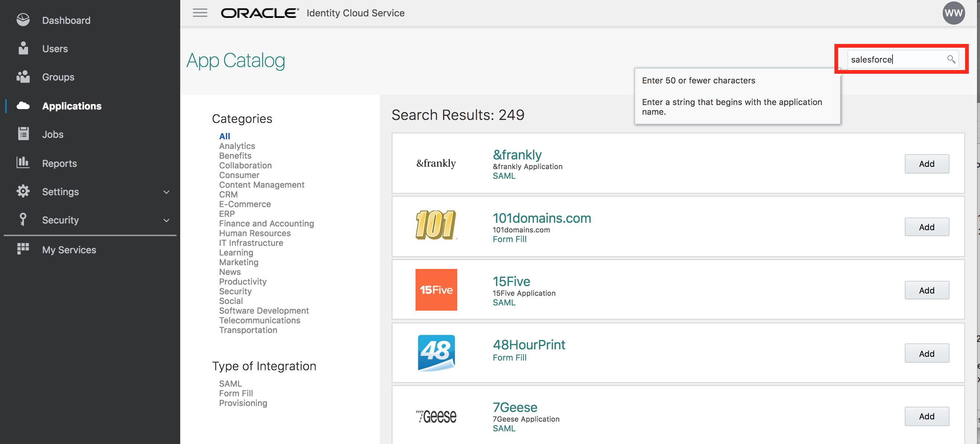Add the 15Five application

tap(926, 290)
